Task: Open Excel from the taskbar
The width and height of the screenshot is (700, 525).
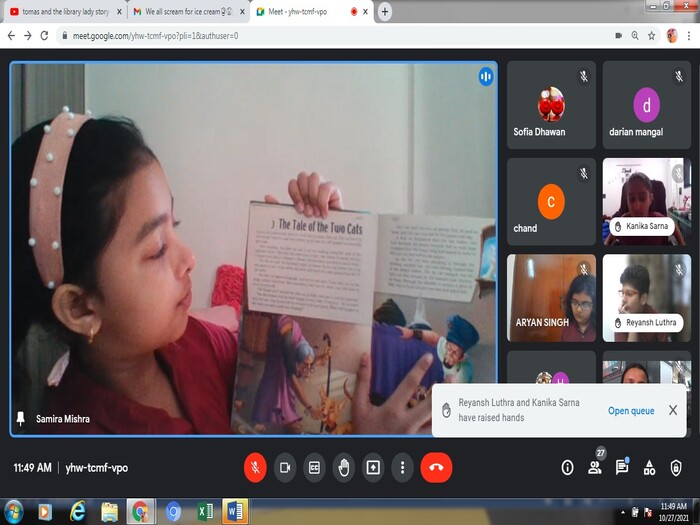Action: [x=205, y=512]
